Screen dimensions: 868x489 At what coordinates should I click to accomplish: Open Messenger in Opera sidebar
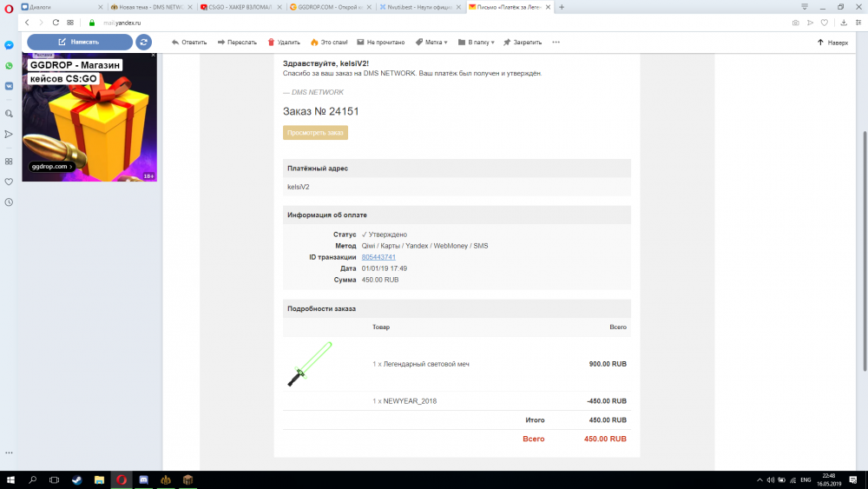pyautogui.click(x=9, y=45)
